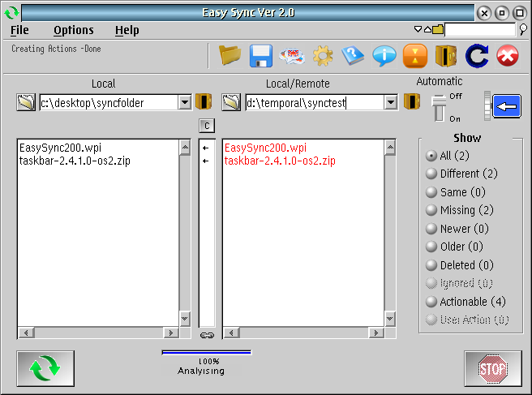Expand the Local path dropdown
Viewport: 532px width, 395px height.
tap(185, 102)
